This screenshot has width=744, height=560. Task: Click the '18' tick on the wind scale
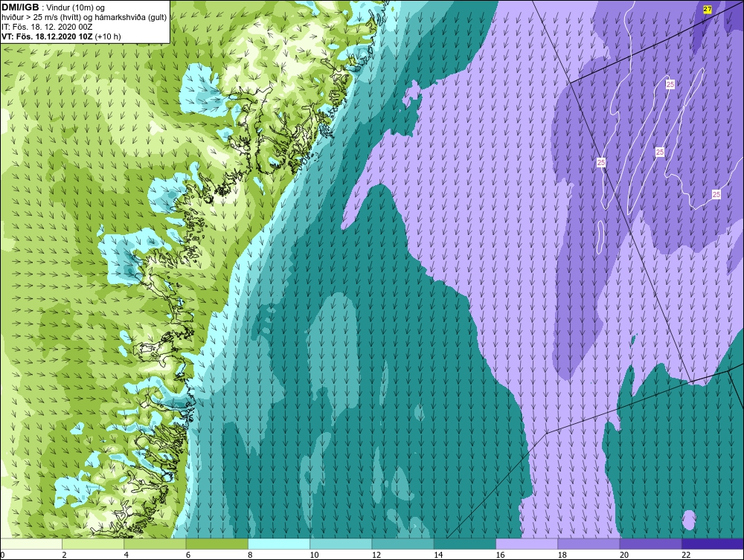tap(562, 556)
